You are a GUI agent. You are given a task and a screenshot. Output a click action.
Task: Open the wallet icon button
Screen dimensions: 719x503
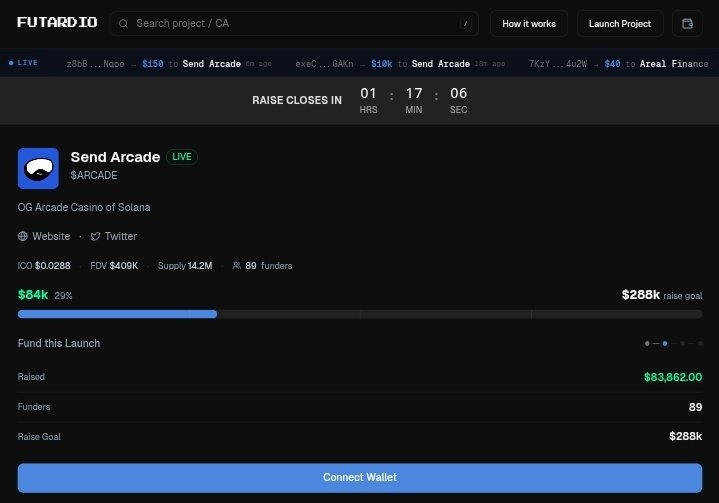[687, 23]
